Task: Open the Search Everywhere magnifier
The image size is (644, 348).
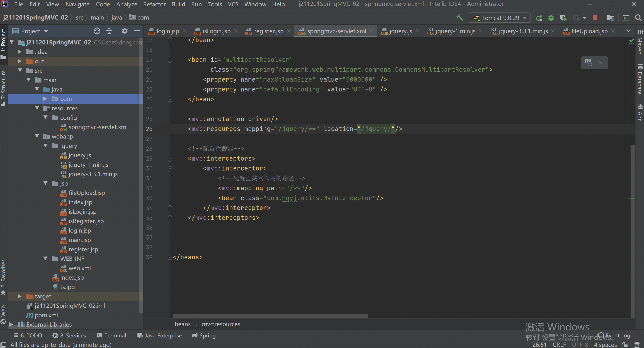Action: [x=638, y=18]
